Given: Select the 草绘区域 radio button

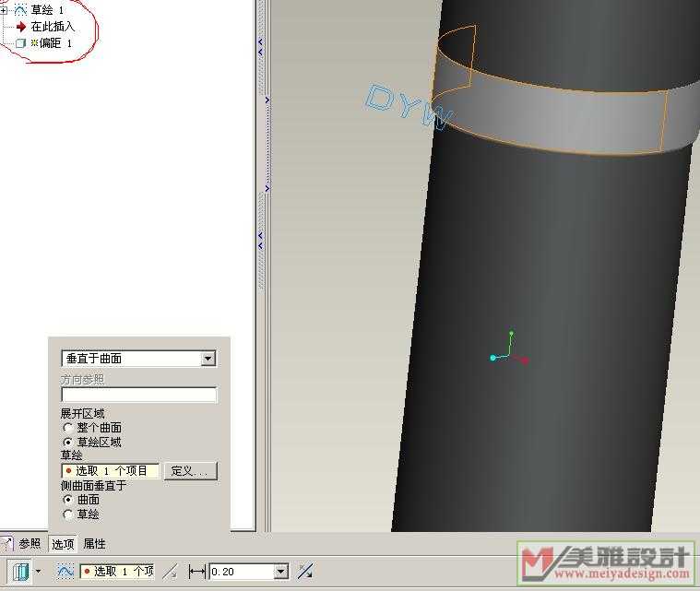Looking at the screenshot, I should pyautogui.click(x=67, y=442).
